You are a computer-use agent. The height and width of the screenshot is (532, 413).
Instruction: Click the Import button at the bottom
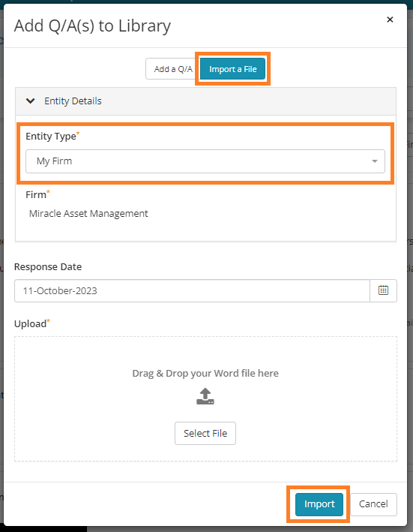pyautogui.click(x=319, y=504)
